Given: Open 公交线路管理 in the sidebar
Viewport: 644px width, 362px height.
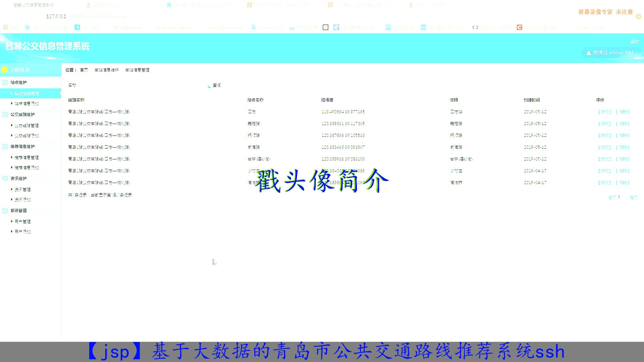Looking at the screenshot, I should pos(27,126).
